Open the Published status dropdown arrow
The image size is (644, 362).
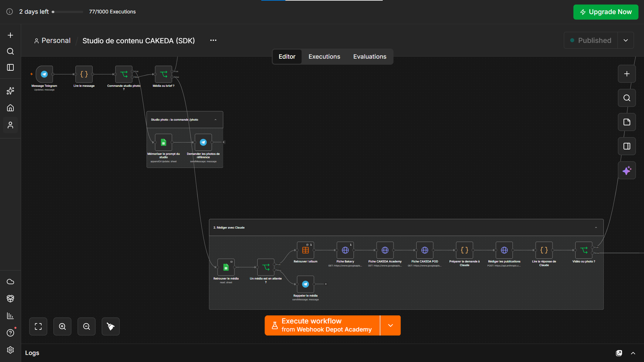click(625, 40)
